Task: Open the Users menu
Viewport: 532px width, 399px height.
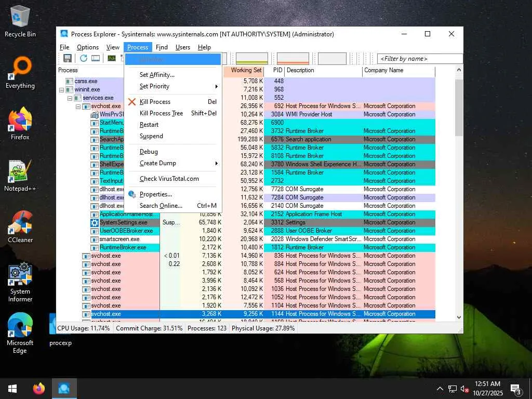Action: [182, 47]
